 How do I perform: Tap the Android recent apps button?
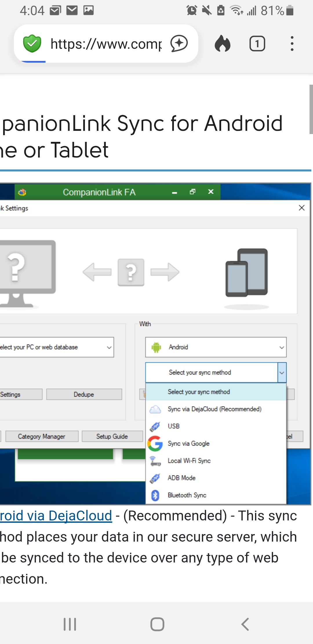click(x=70, y=624)
